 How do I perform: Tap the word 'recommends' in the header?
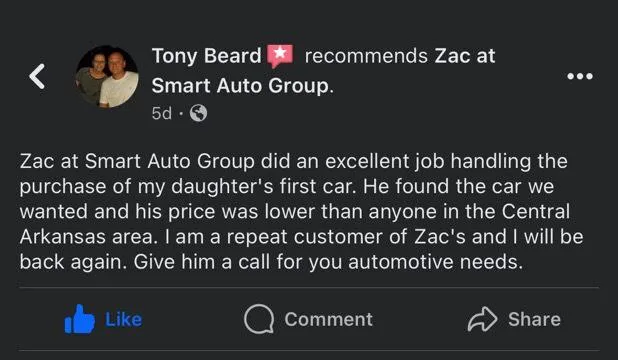[366, 56]
